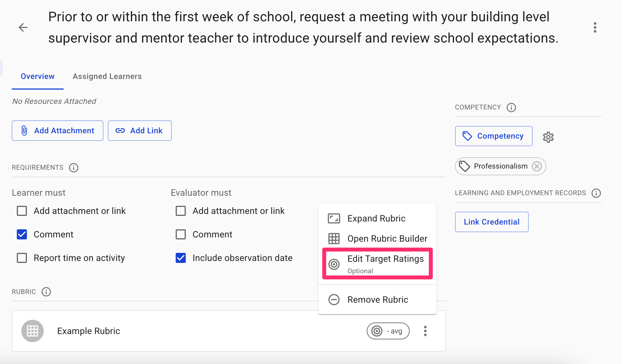Screen dimensions: 622x364
Task: Click the Link Credential button
Action: click(491, 222)
